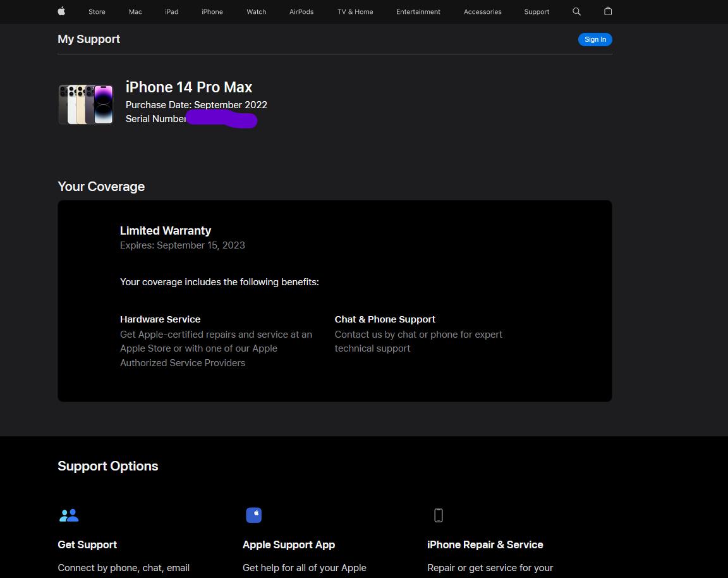728x578 pixels.
Task: Click the Chat & Phone Support heading
Action: (x=385, y=319)
